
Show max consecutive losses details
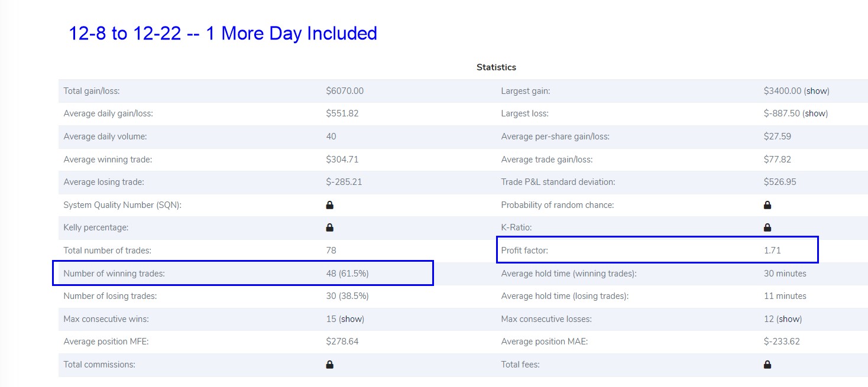click(x=789, y=319)
